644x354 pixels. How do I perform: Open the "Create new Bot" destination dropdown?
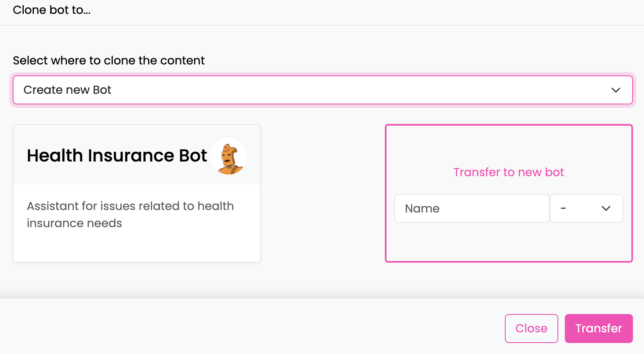[x=322, y=90]
